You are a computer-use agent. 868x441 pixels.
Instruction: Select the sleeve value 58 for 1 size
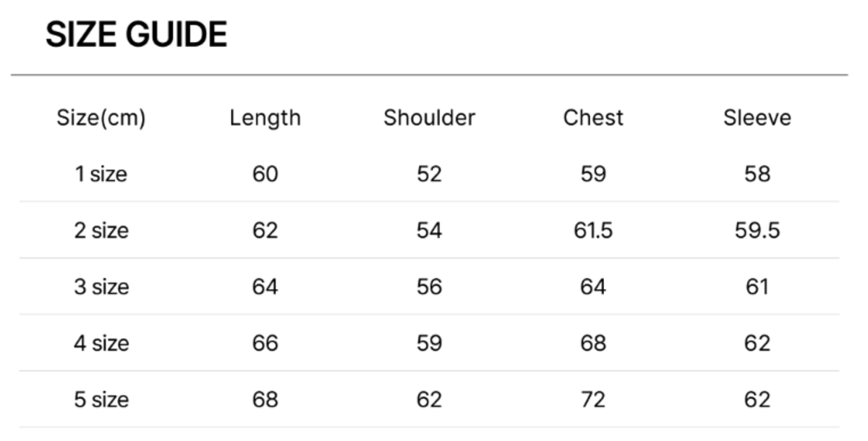coord(757,174)
